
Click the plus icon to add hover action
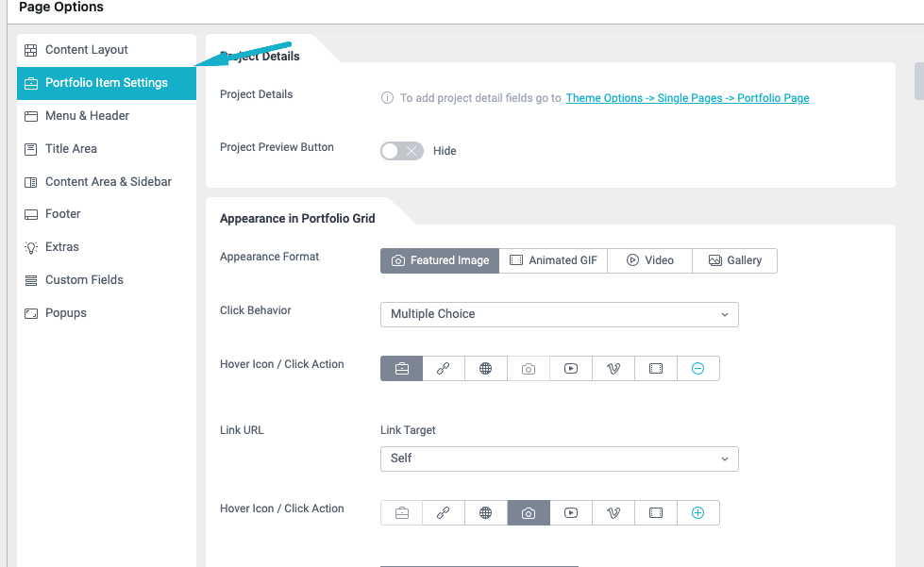(x=697, y=513)
